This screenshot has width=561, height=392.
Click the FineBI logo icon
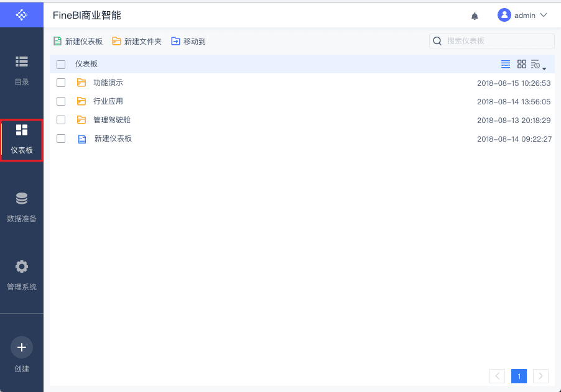coord(22,15)
